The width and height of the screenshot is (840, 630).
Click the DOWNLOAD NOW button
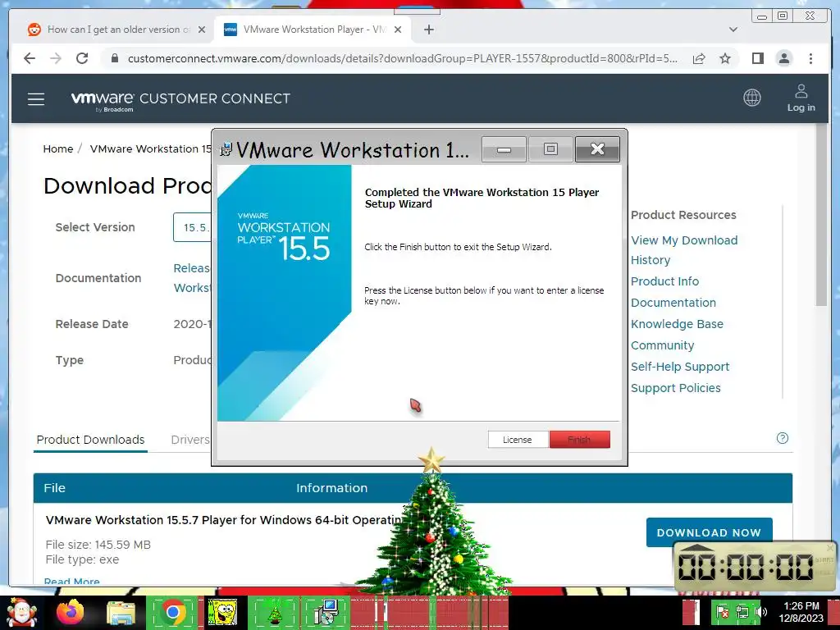pyautogui.click(x=709, y=532)
